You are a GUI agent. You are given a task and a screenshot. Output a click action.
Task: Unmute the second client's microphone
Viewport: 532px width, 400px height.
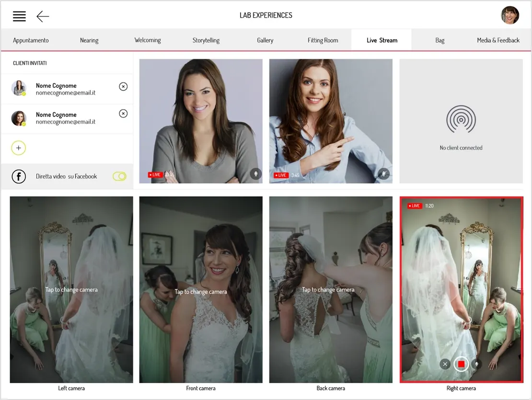384,174
